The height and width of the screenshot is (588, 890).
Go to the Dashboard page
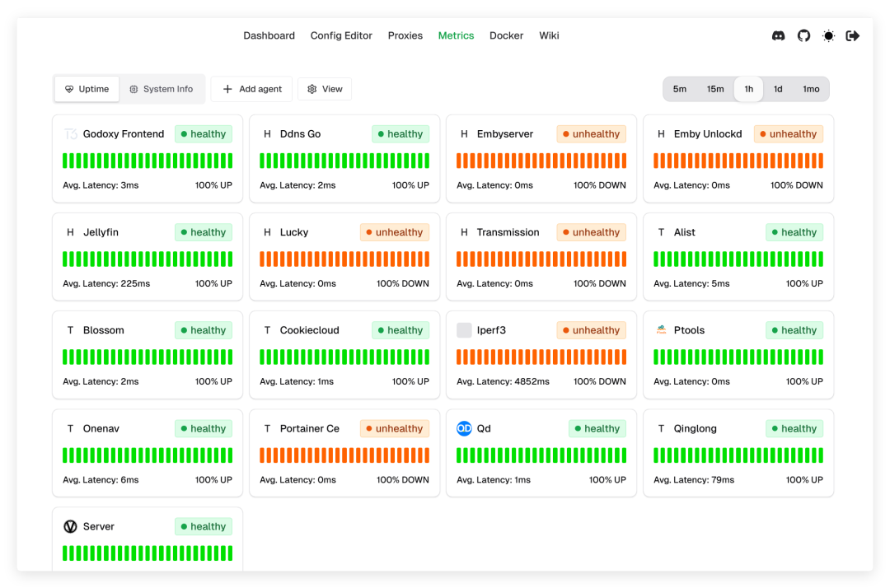(269, 36)
